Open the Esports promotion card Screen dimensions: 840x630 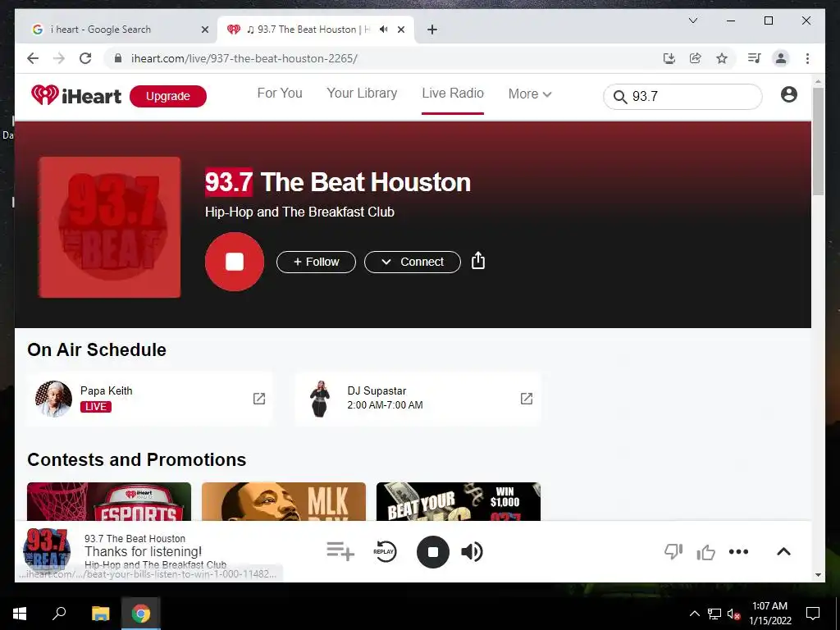click(x=109, y=501)
